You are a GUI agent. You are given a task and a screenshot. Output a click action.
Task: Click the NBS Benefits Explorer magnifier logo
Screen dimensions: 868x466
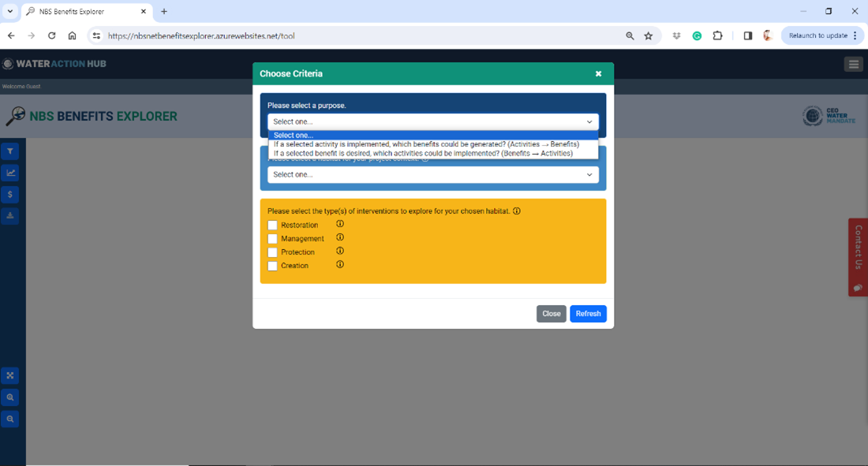[x=16, y=116]
